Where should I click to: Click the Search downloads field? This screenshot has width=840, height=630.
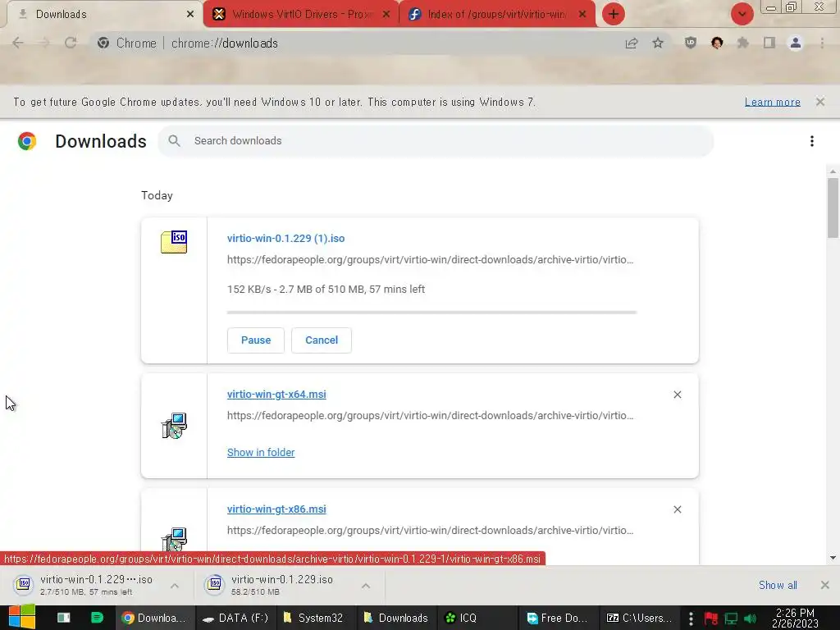[x=435, y=141]
